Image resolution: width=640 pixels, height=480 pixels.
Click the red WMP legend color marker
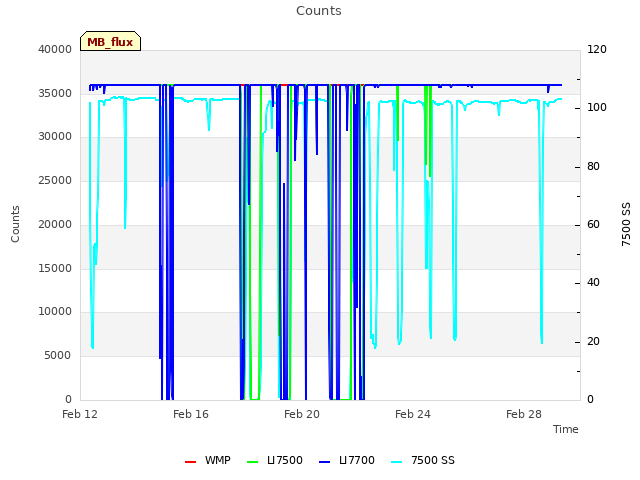point(191,462)
